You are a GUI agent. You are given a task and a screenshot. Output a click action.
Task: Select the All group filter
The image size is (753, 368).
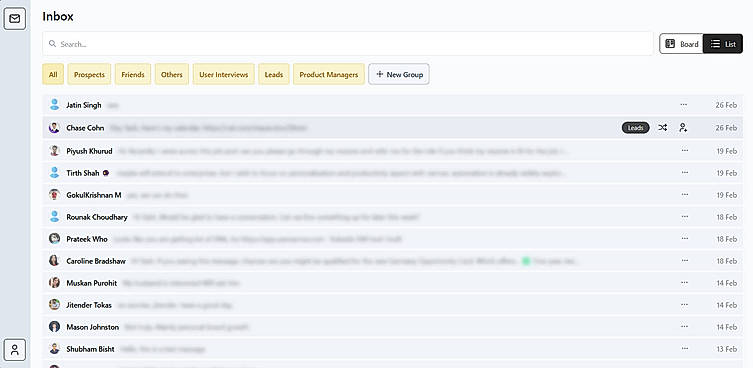(x=53, y=74)
